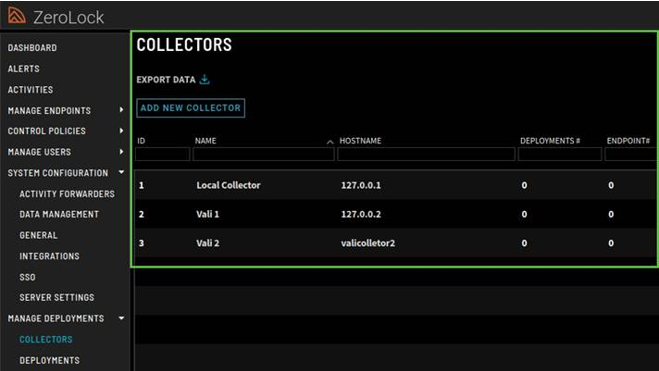Screen dimensions: 659x371
Task: Open SSO configuration
Action: click(x=27, y=277)
